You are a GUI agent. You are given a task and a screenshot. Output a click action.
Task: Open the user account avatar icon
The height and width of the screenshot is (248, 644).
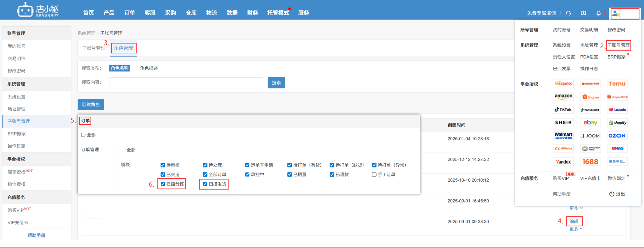coord(616,14)
